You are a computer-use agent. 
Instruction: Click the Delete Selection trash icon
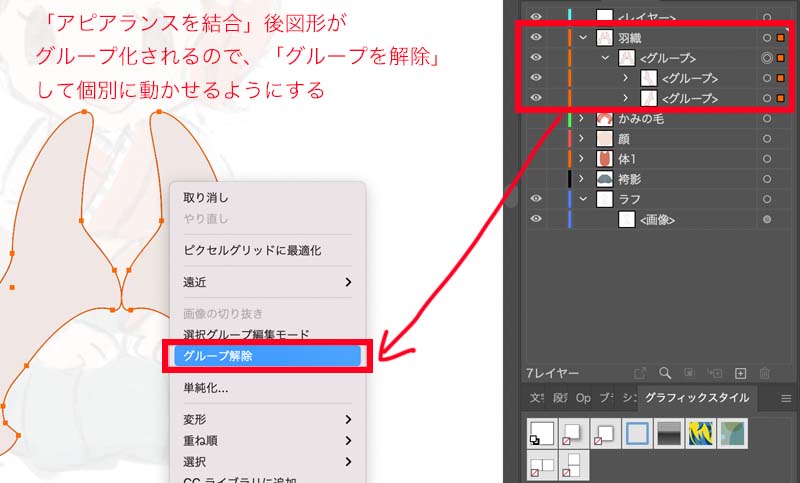click(x=764, y=373)
